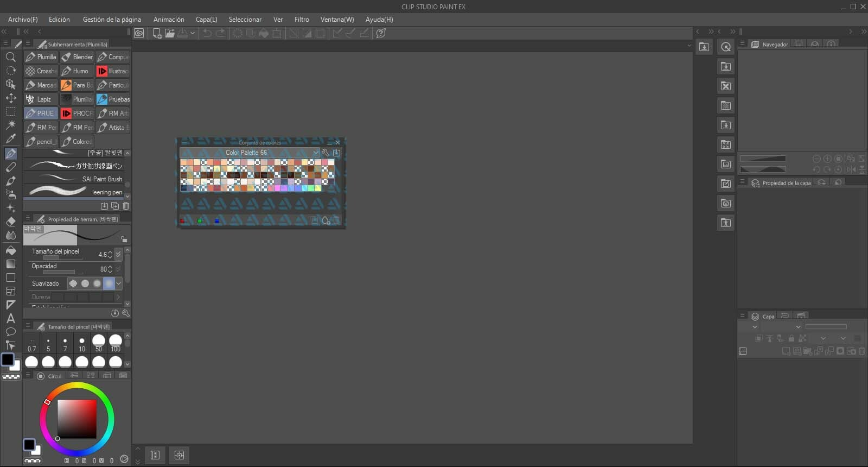868x467 pixels.
Task: Click the Help question mark icon
Action: (381, 33)
